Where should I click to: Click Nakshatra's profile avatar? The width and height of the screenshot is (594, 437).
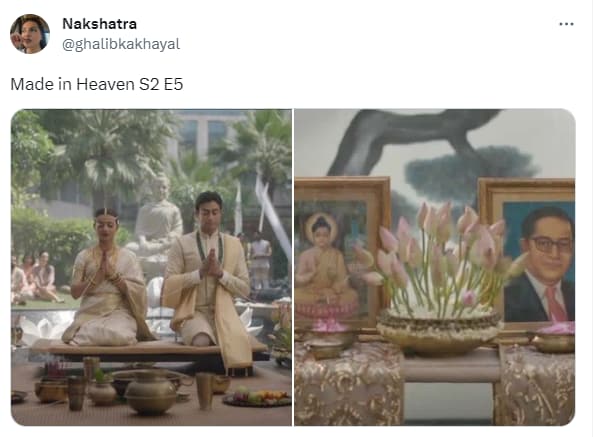pos(30,34)
